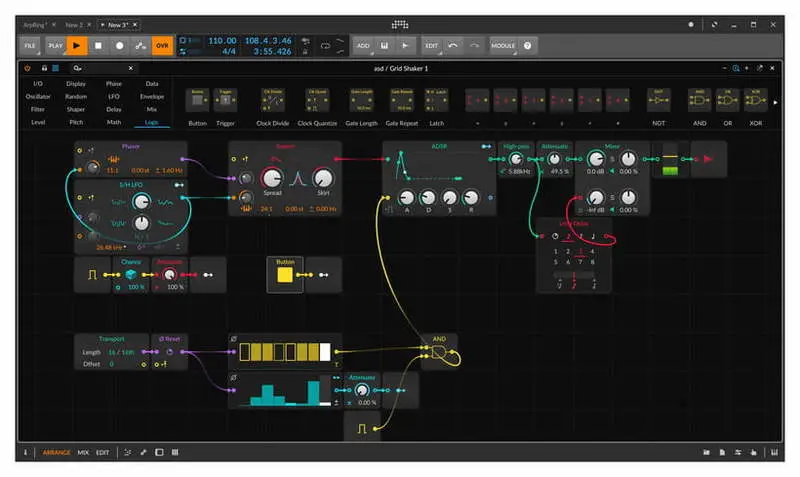Select the AND logic module in palette

(699, 101)
